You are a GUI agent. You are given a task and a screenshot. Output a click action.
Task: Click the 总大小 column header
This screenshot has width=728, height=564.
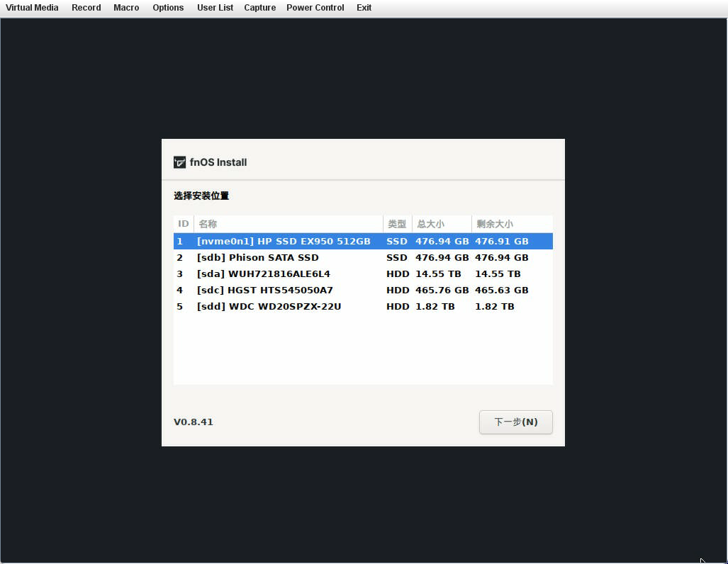(430, 223)
